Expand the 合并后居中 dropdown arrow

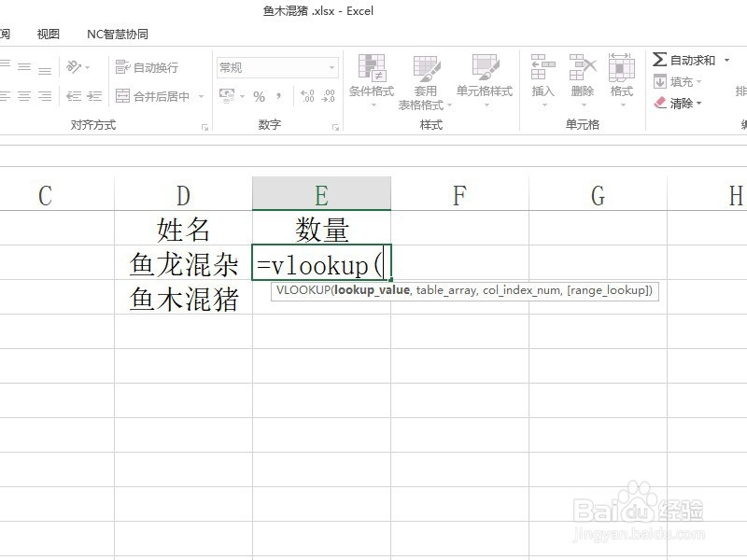[x=201, y=97]
